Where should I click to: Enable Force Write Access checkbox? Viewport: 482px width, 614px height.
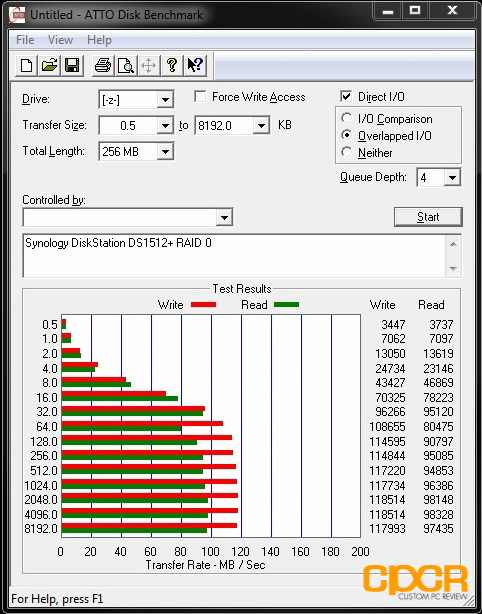pyautogui.click(x=200, y=96)
